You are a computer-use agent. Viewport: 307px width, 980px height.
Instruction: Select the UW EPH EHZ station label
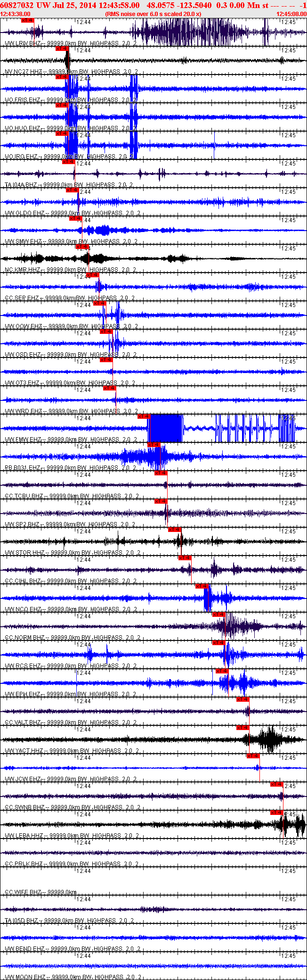point(23,694)
